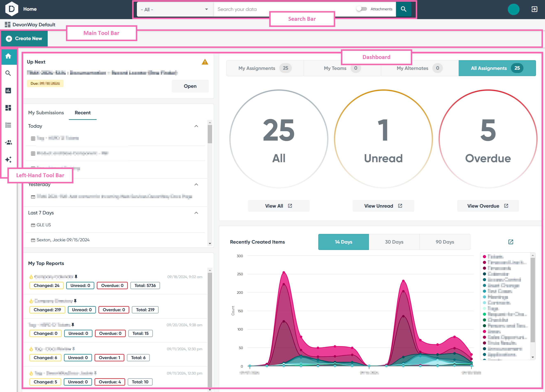Switch to the My Submissions tab
545x392 pixels.
pos(46,112)
